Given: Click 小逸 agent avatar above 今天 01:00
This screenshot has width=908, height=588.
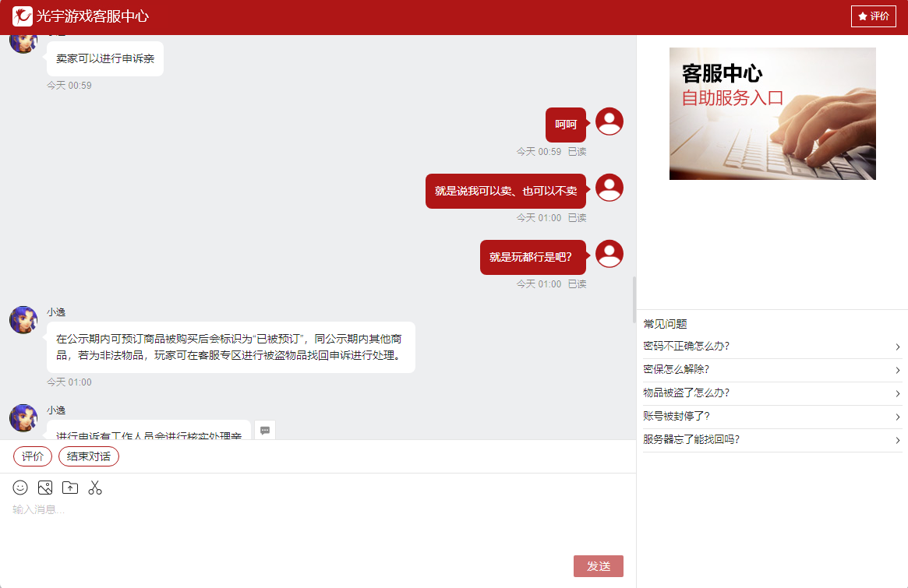Looking at the screenshot, I should (23, 319).
